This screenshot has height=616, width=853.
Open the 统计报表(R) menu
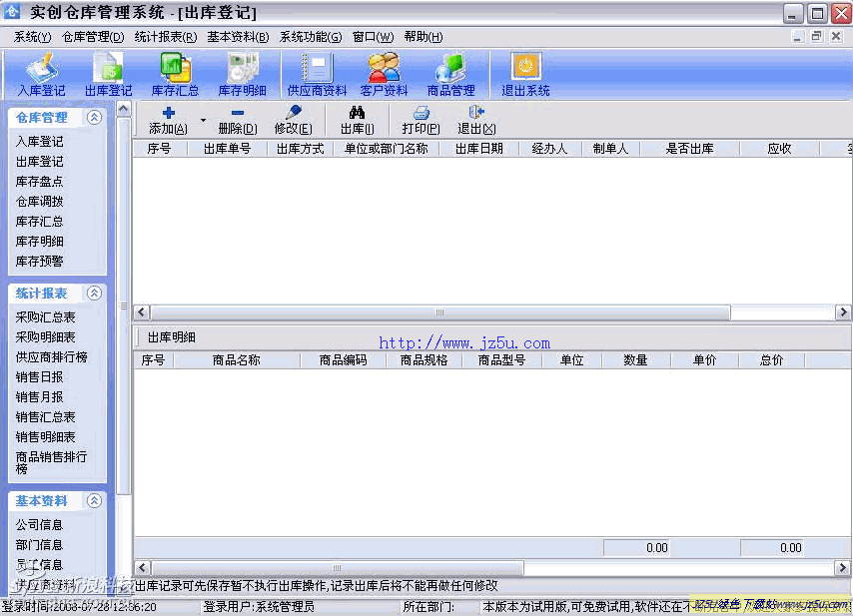[x=166, y=37]
